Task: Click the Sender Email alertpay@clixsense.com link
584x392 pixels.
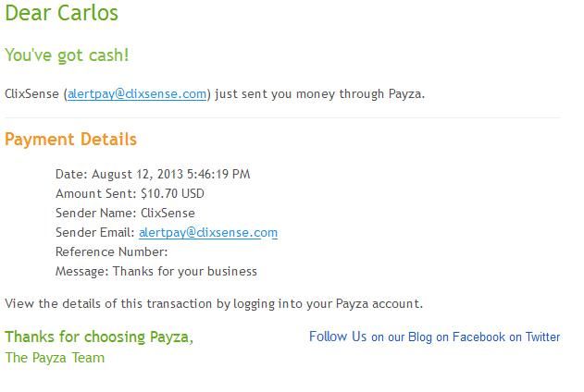Action: (208, 232)
